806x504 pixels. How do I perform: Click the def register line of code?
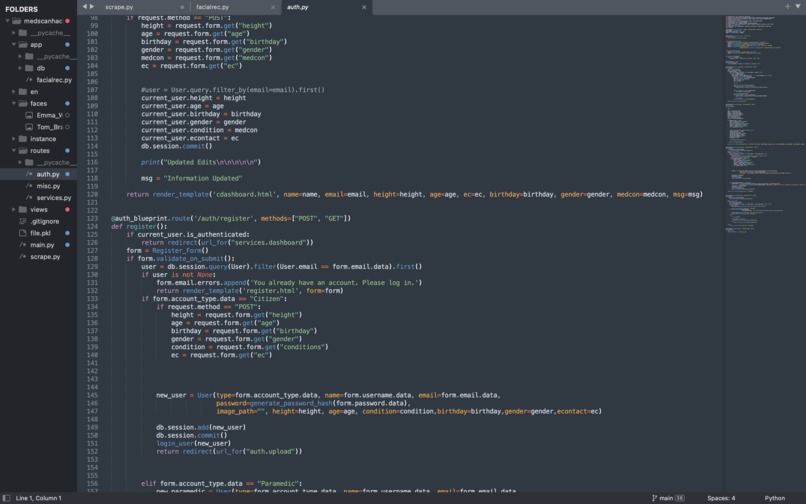coord(139,226)
